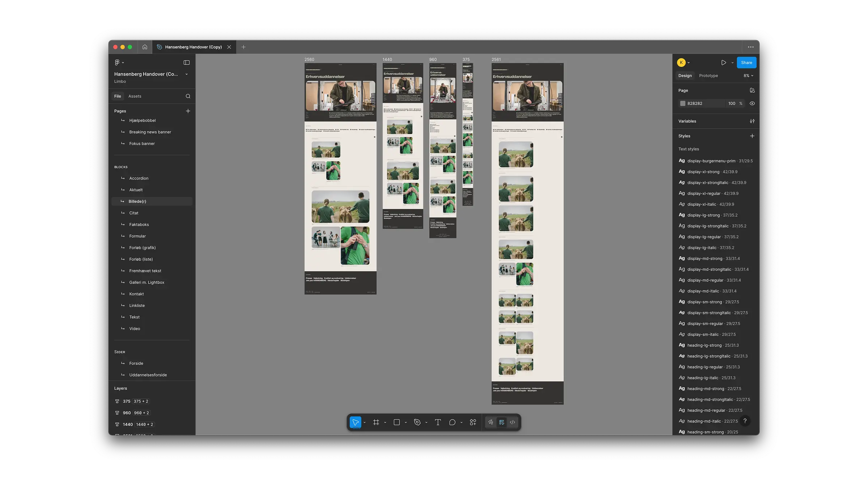Select the Text tool
Image resolution: width=868 pixels, height=488 pixels.
click(x=438, y=422)
